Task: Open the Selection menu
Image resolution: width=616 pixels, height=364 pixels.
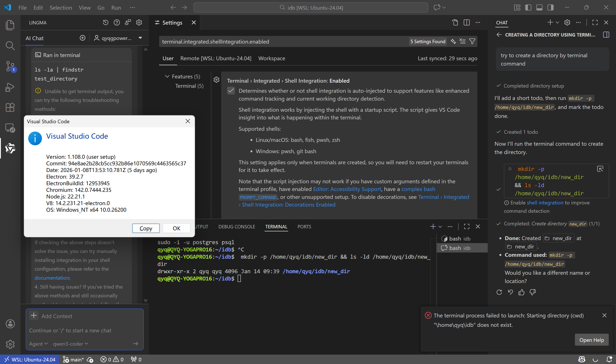Action: point(61,8)
